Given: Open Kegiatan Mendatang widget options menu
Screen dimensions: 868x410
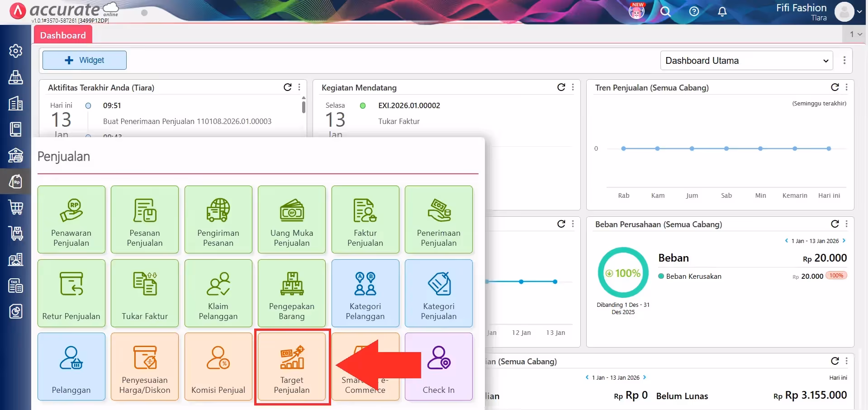Looking at the screenshot, I should point(573,87).
